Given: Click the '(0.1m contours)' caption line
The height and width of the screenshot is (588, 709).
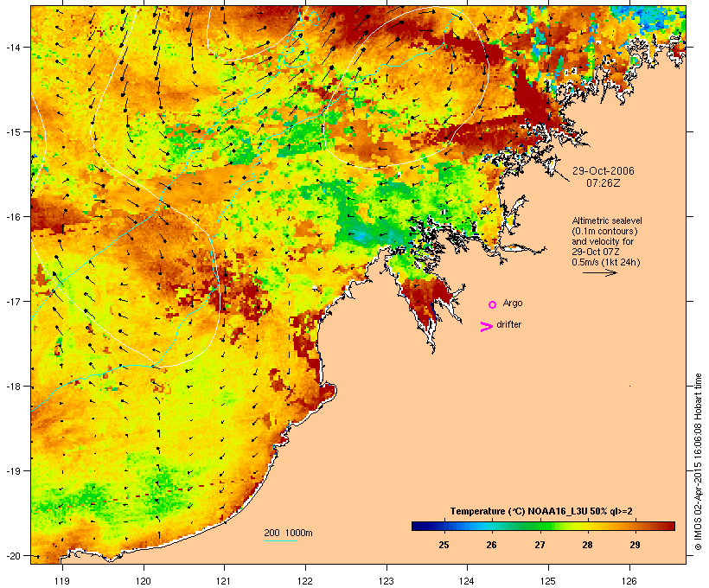Looking at the screenshot, I should tap(605, 231).
